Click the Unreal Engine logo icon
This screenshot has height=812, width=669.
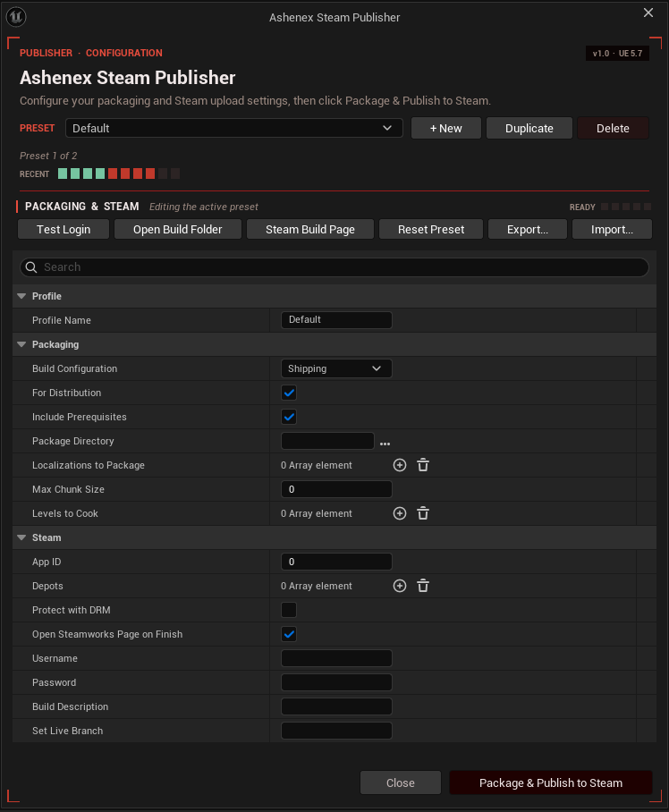[x=16, y=17]
